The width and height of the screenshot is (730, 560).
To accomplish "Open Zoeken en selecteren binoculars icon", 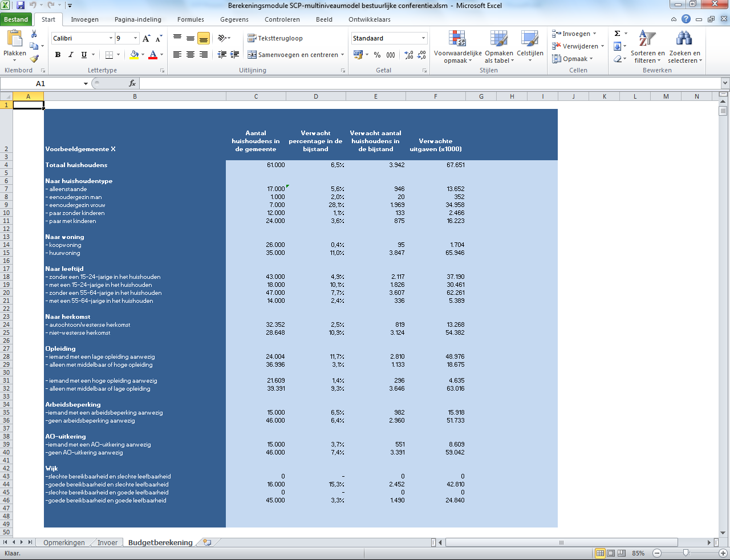I will [684, 38].
